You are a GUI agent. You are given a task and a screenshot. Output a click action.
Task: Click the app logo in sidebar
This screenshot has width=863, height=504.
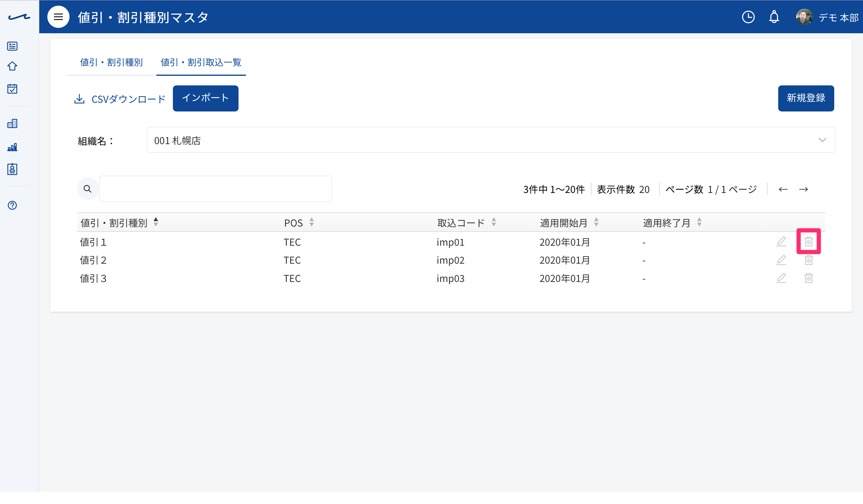19,17
